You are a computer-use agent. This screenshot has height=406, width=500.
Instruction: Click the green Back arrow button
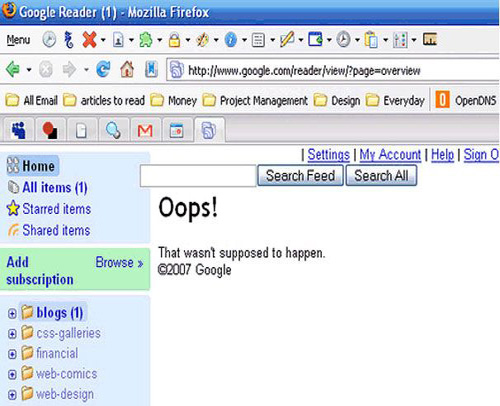13,69
